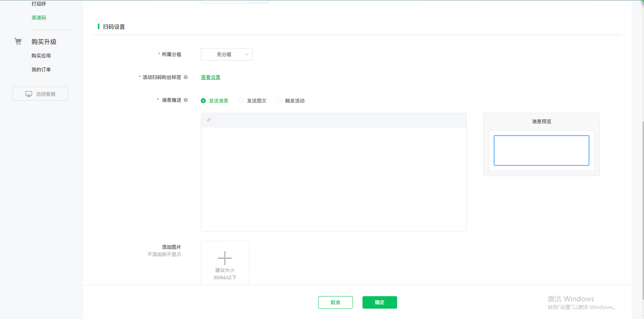Click help icon next to 活动扫码粉丝标签

click(186, 77)
